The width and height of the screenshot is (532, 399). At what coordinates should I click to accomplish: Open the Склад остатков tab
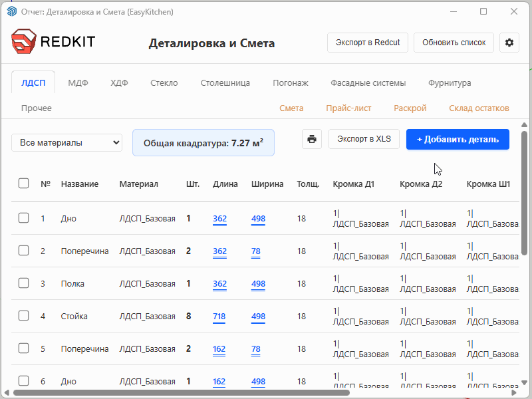click(479, 108)
